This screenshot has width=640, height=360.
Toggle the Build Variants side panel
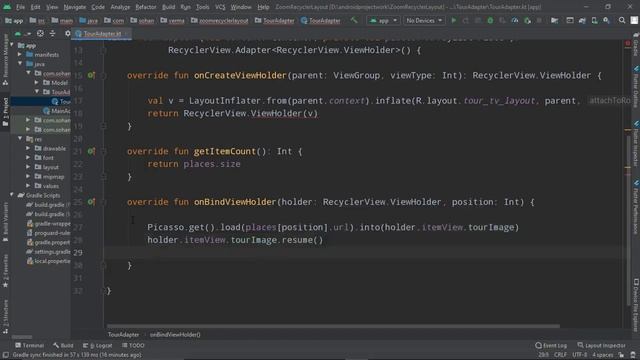pos(5,222)
